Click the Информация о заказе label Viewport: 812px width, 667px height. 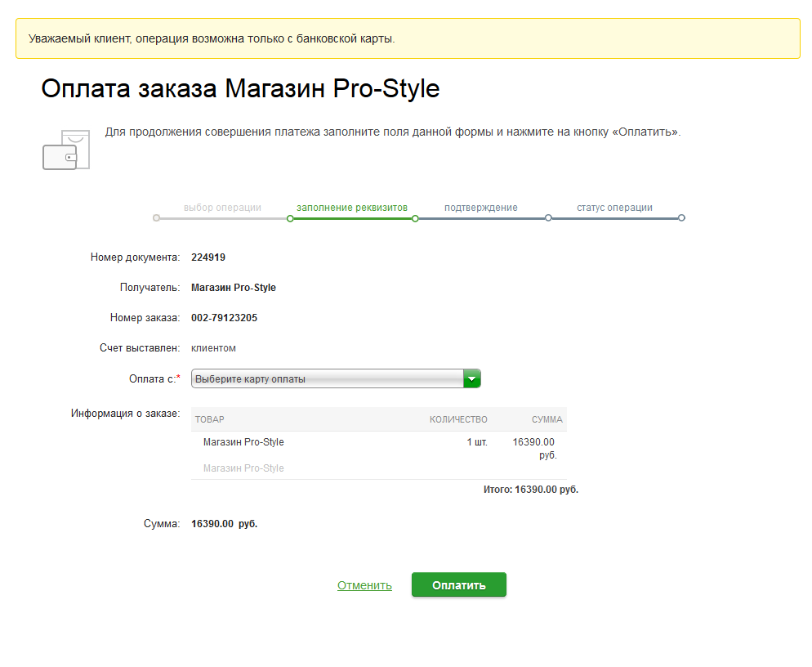tap(125, 413)
